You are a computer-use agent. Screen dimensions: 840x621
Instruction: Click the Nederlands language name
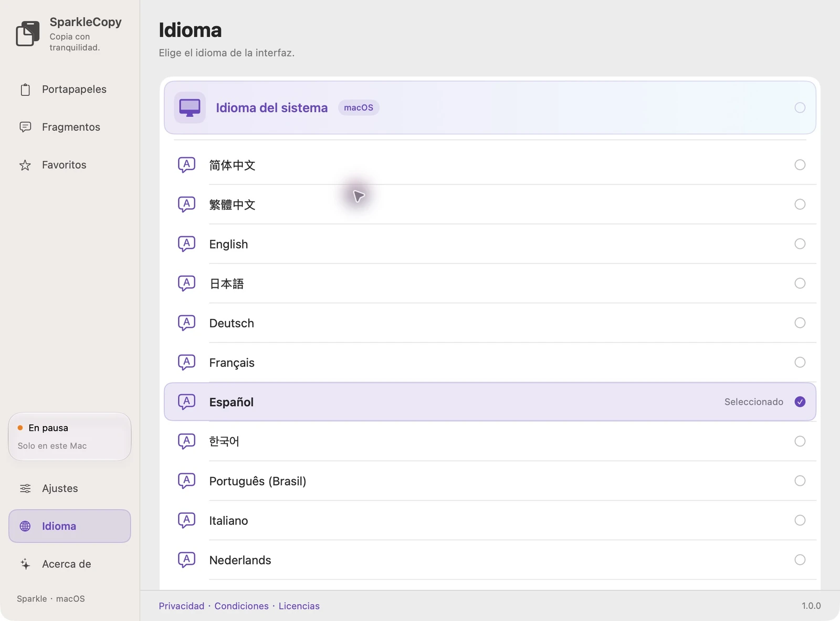[240, 560]
